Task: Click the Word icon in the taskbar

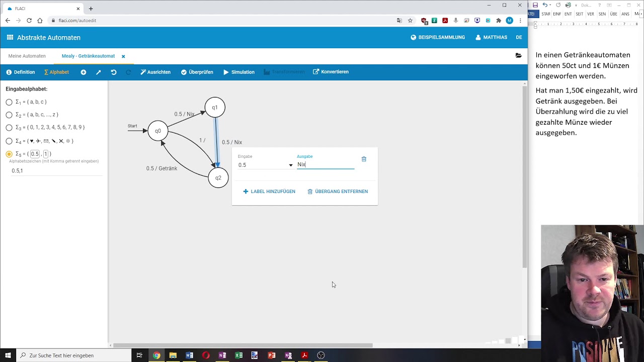Action: point(189,355)
